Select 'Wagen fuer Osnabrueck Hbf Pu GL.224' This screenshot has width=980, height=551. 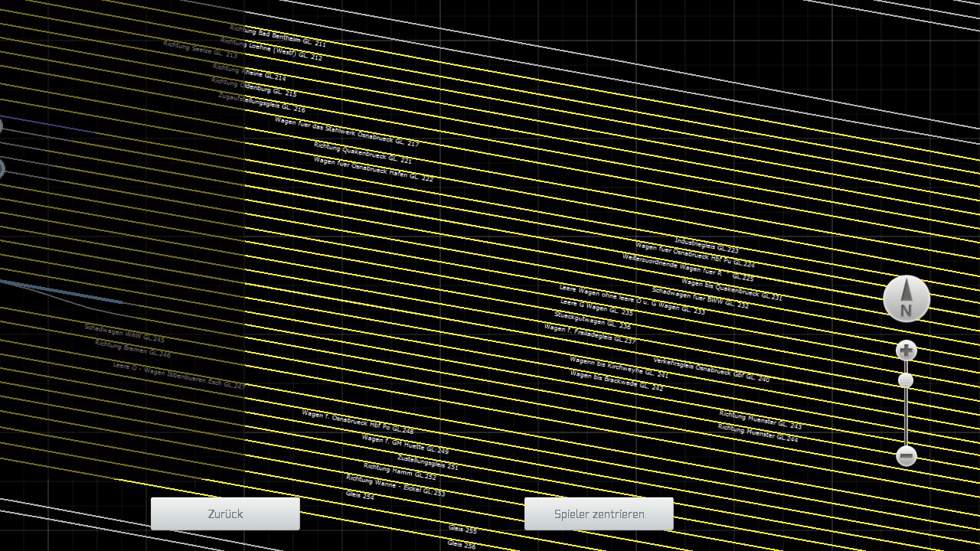(695, 254)
